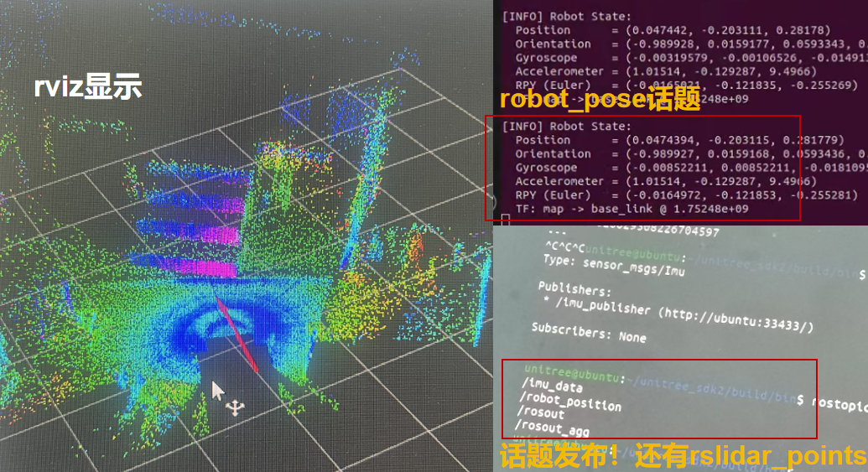Select Orientation line beginning -0.989928
The image size is (868, 472).
point(691,44)
